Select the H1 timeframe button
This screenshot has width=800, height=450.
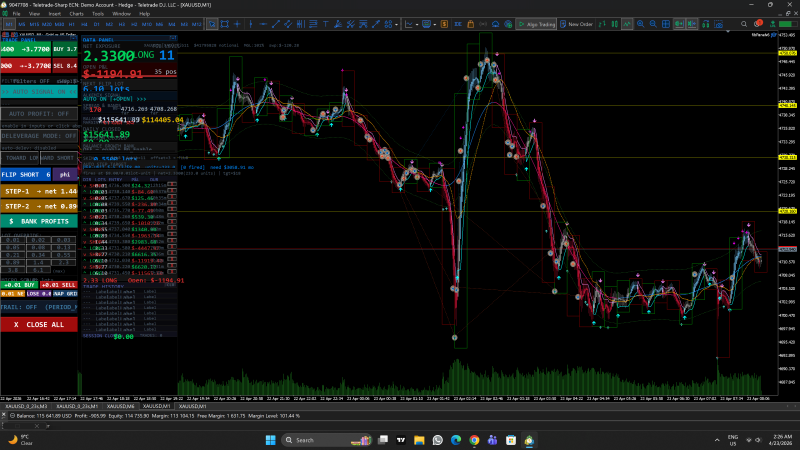click(71, 24)
